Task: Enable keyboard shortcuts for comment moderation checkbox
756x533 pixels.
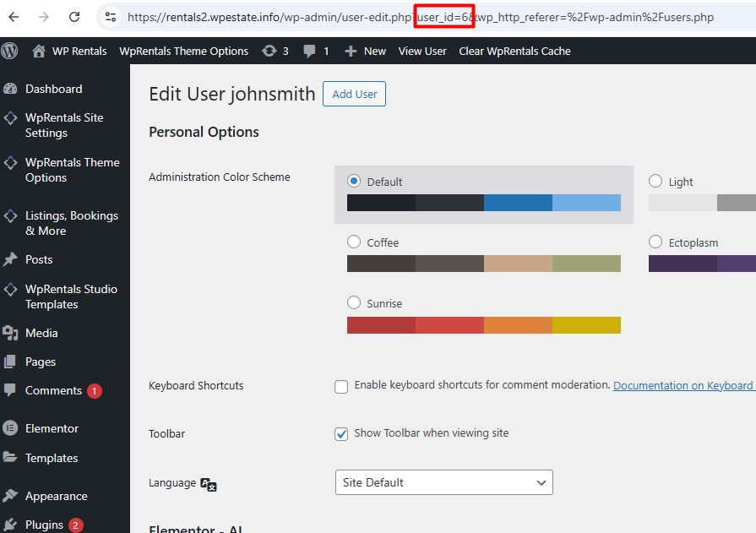Action: pyautogui.click(x=341, y=386)
